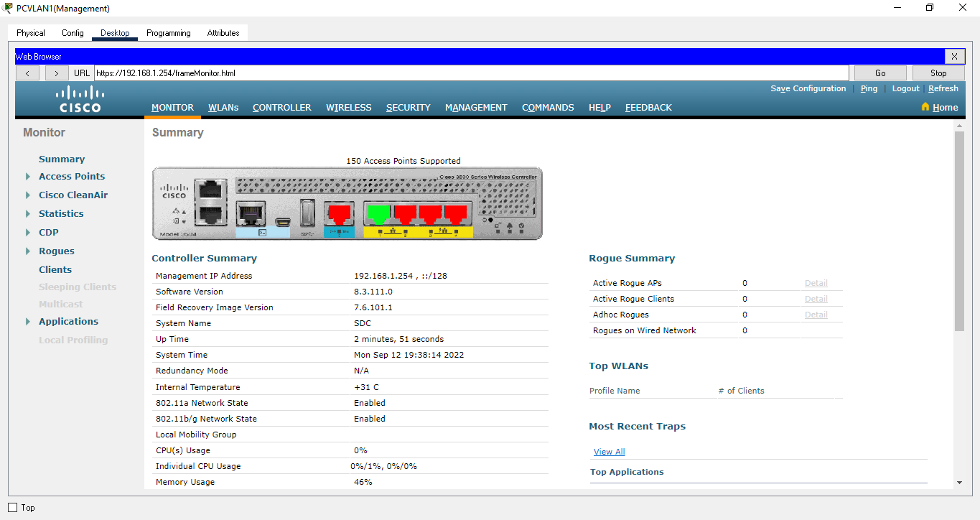The image size is (980, 520).
Task: Click the green port 1 on controller image
Action: tap(379, 214)
